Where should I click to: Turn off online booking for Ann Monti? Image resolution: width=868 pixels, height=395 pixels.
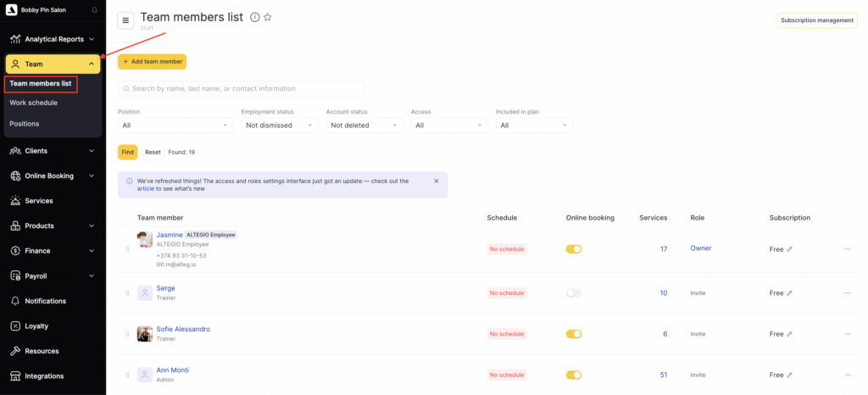coord(574,375)
